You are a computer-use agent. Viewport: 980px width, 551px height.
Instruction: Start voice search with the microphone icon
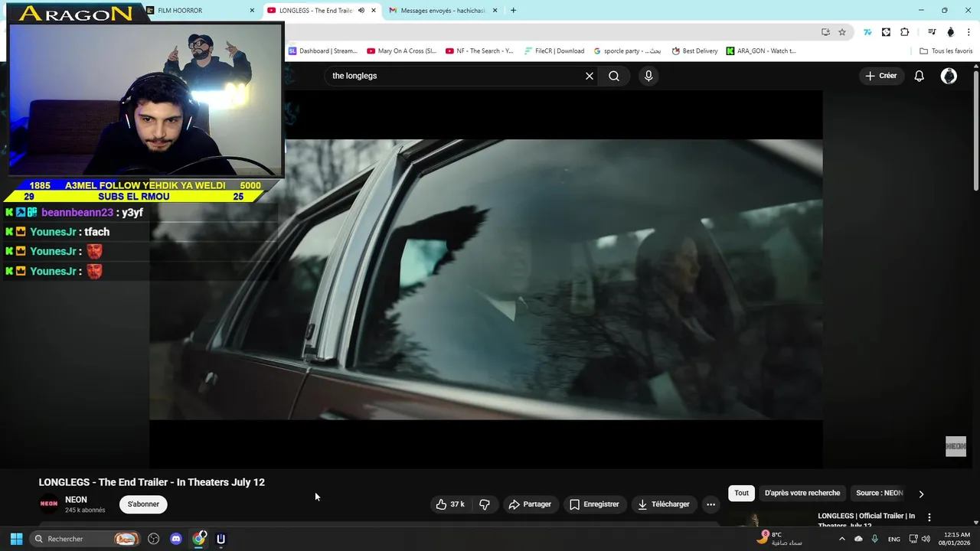click(x=648, y=76)
